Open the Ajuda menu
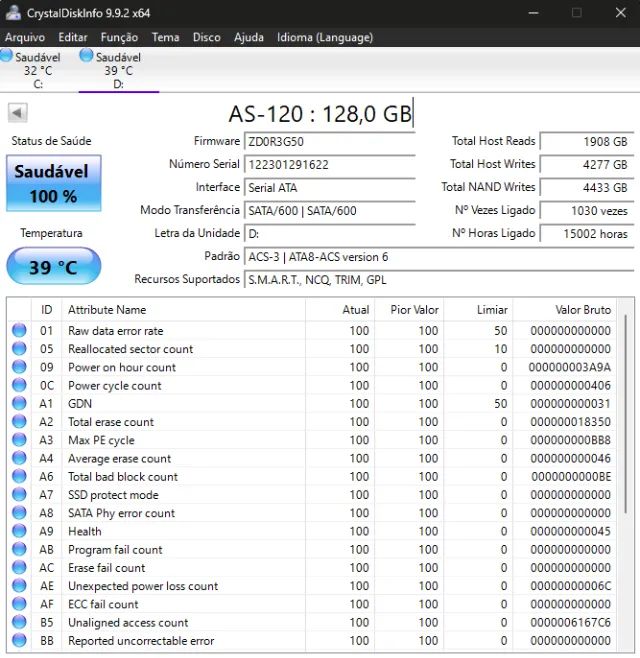The image size is (640, 658). coord(249,37)
